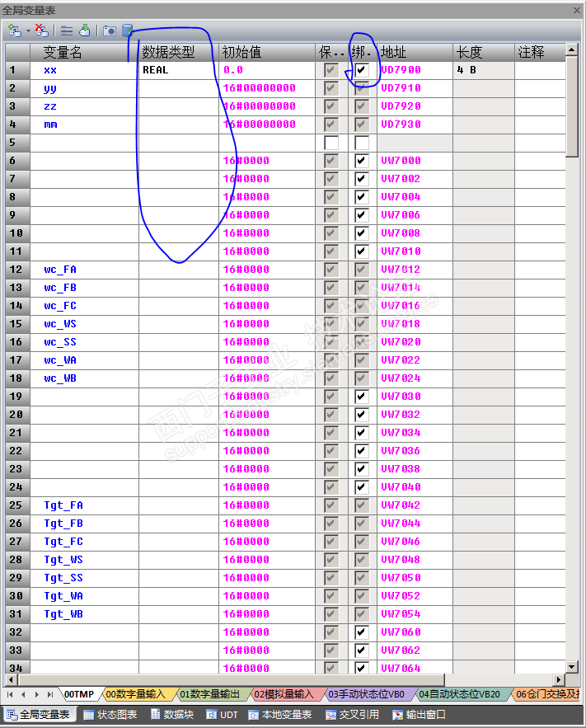Switch to the 00TMP sheet tab
The height and width of the screenshot is (728, 586).
click(79, 694)
